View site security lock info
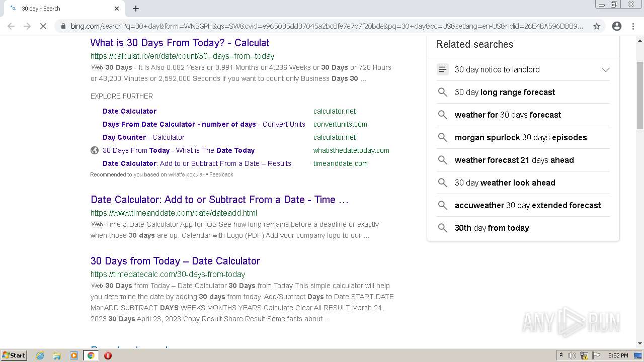644x362 pixels. (63, 26)
